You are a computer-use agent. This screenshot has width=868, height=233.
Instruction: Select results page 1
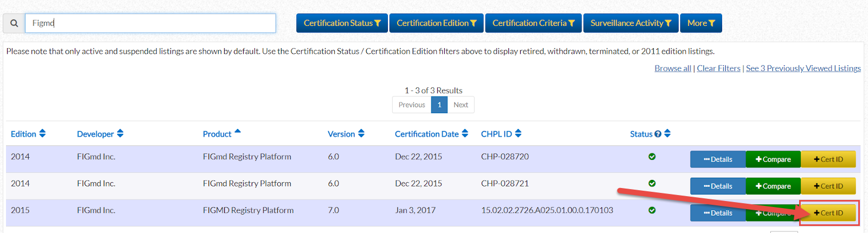tap(439, 105)
